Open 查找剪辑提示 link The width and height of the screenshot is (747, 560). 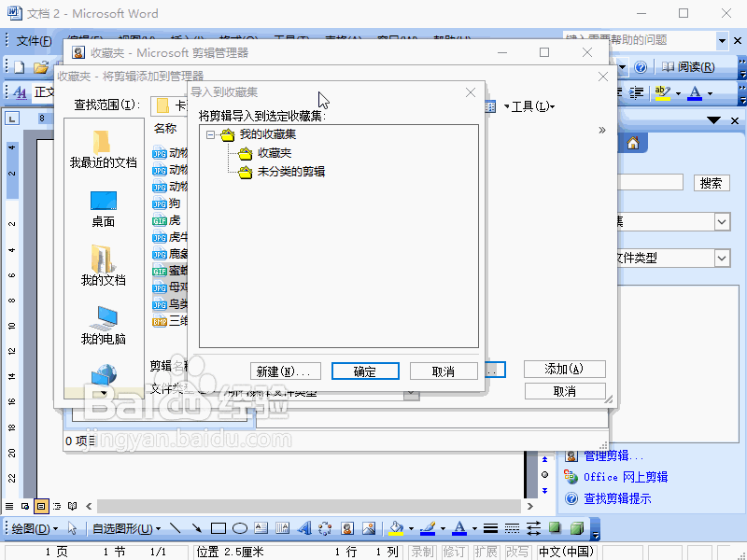point(617,498)
